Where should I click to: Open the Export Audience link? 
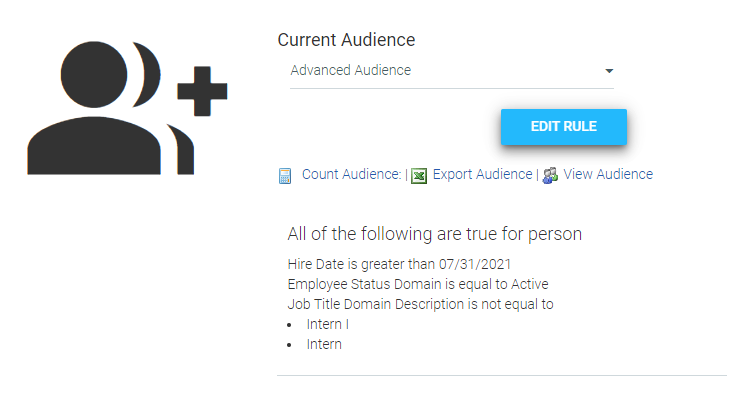click(x=482, y=174)
